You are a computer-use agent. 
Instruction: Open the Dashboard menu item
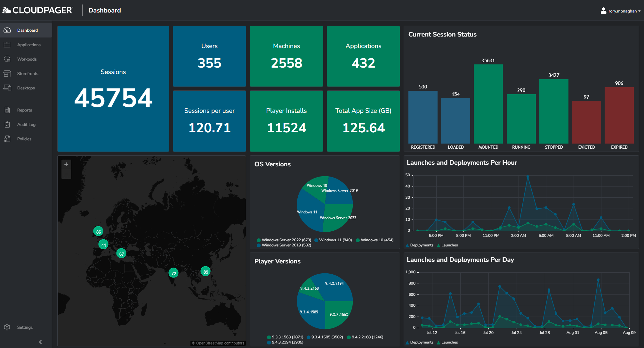point(26,30)
